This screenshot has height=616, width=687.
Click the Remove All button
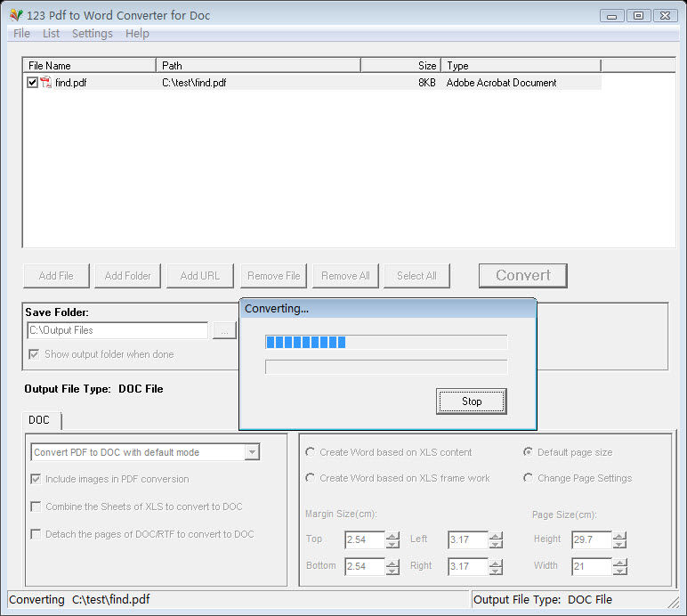[345, 276]
